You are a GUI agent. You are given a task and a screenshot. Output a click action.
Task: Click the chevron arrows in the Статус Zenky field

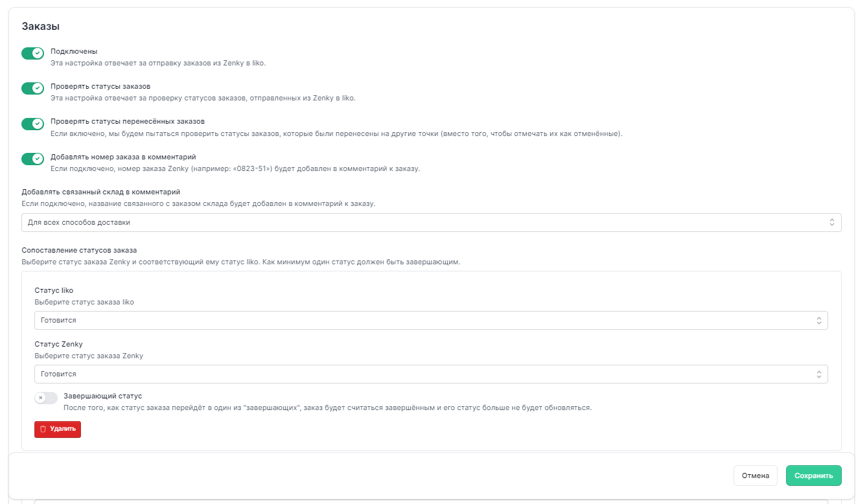(818, 374)
